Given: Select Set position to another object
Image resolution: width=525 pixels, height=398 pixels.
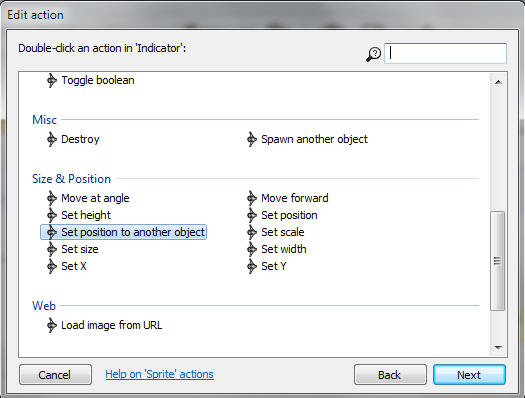Looking at the screenshot, I should [123, 232].
